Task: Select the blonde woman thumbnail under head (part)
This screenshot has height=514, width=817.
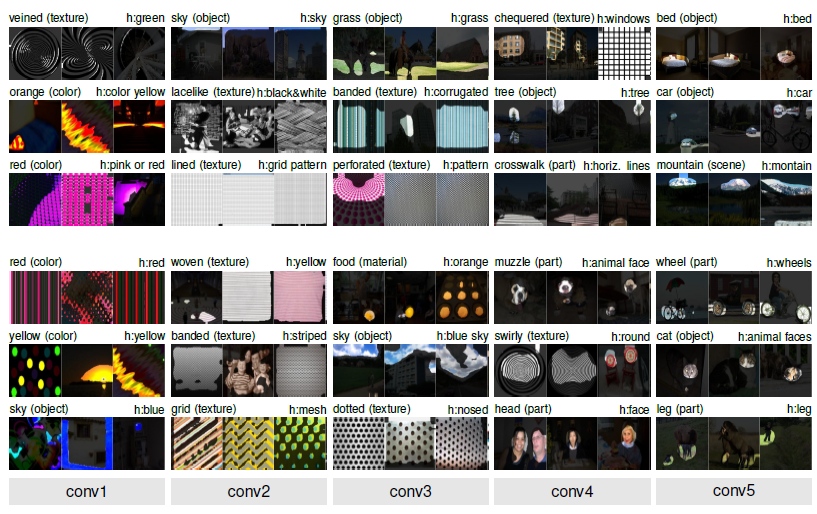Action: point(624,444)
